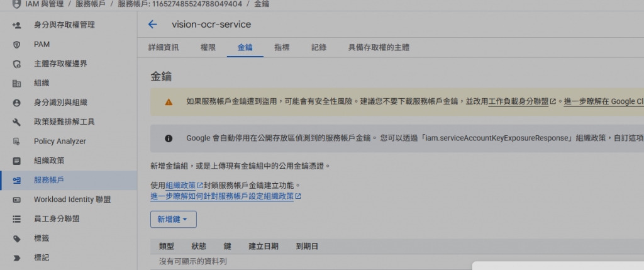Click 服務帳戶: 116527485524788049404 breadcrumb
Viewport: 644px width, 270px height.
pyautogui.click(x=179, y=4)
